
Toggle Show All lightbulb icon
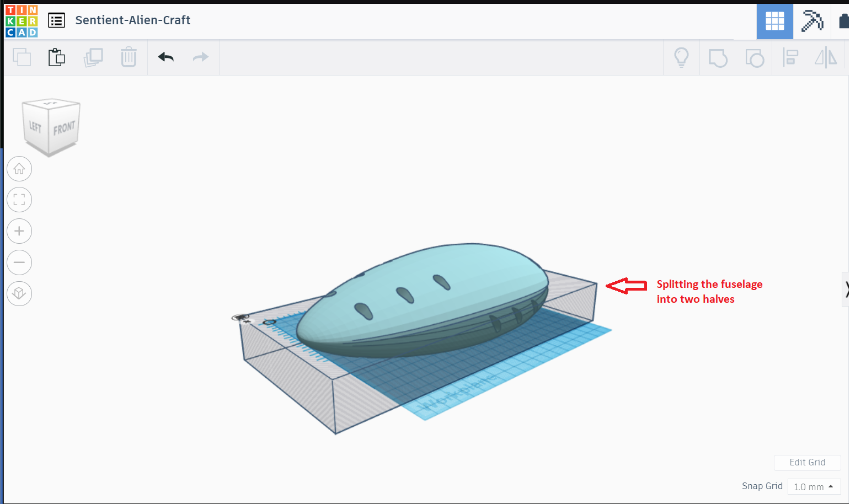[682, 57]
